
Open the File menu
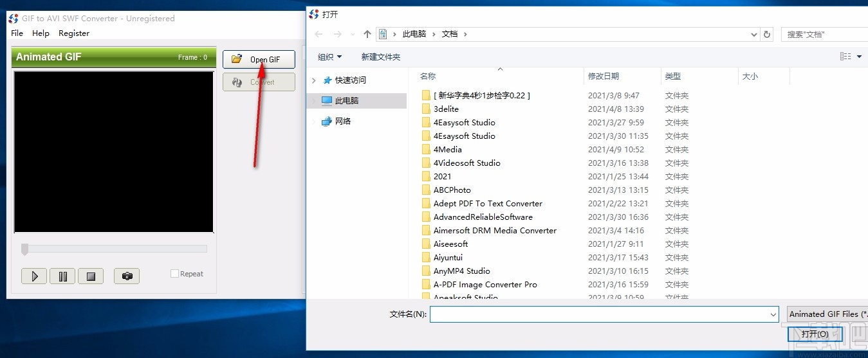pos(17,33)
